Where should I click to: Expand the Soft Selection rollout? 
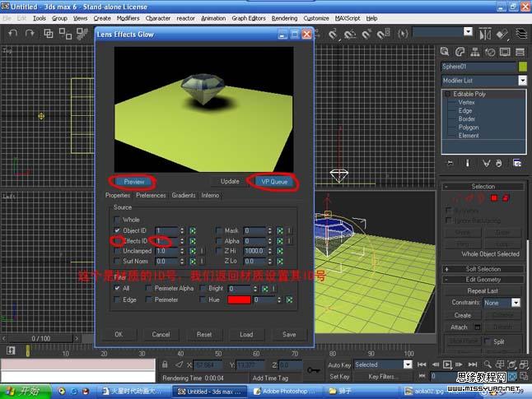[x=447, y=269]
